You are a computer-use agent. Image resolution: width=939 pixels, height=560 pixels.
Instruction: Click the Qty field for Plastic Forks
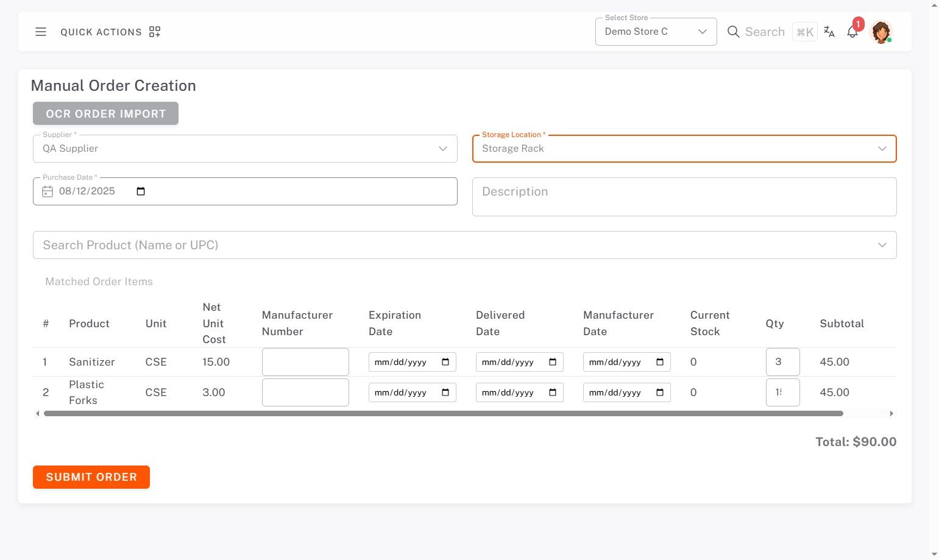point(782,392)
